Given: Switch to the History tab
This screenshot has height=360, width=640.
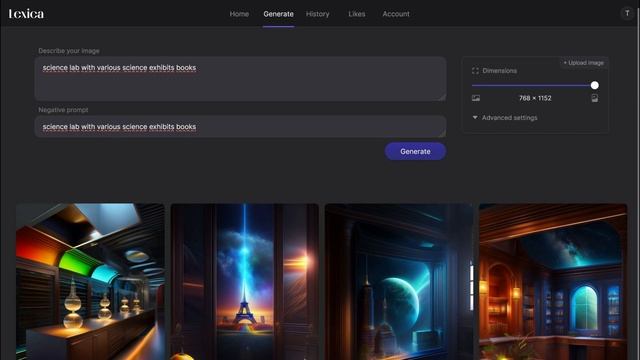Looking at the screenshot, I should coord(318,14).
